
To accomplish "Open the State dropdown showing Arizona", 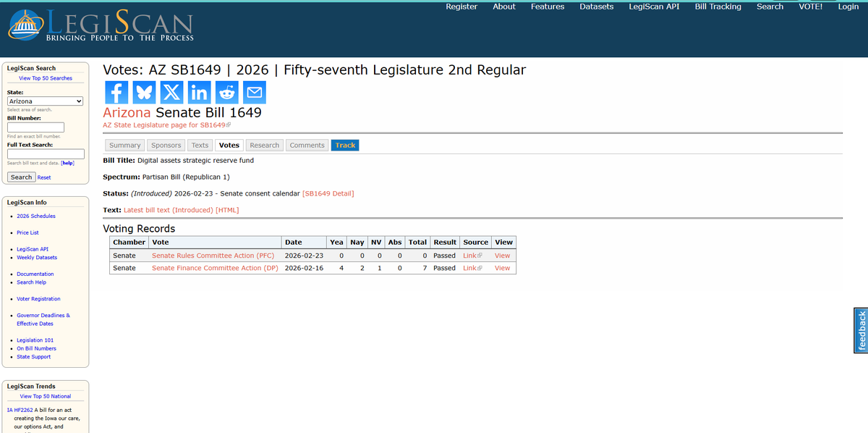I will tap(46, 101).
